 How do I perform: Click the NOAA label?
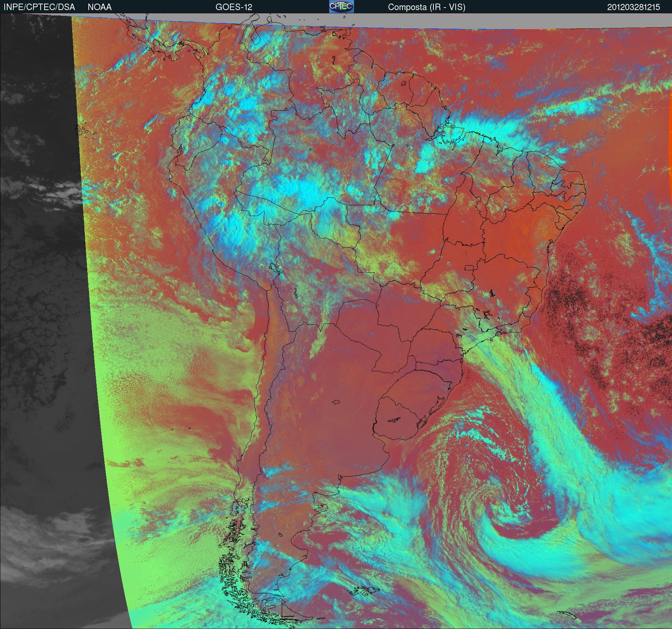(100, 7)
